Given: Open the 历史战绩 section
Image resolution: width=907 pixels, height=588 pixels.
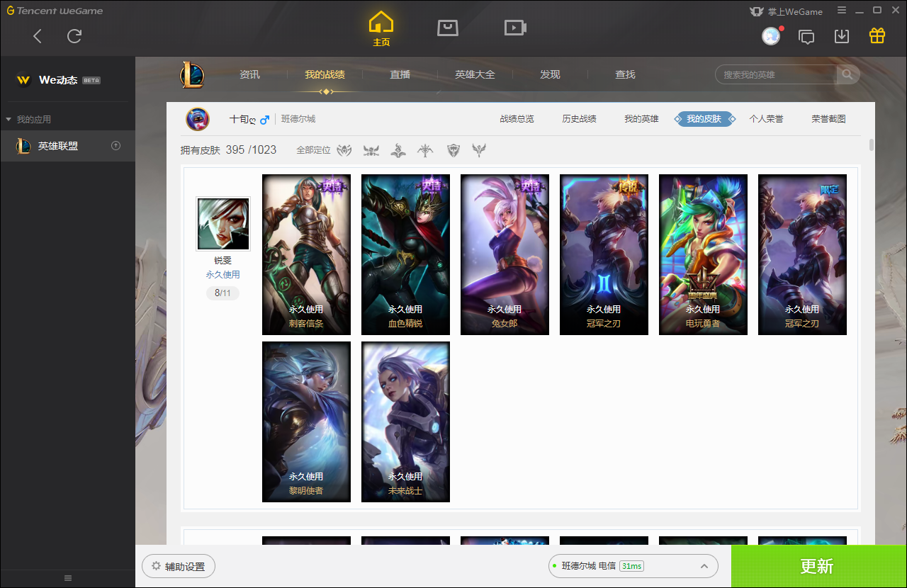Looking at the screenshot, I should pos(580,119).
